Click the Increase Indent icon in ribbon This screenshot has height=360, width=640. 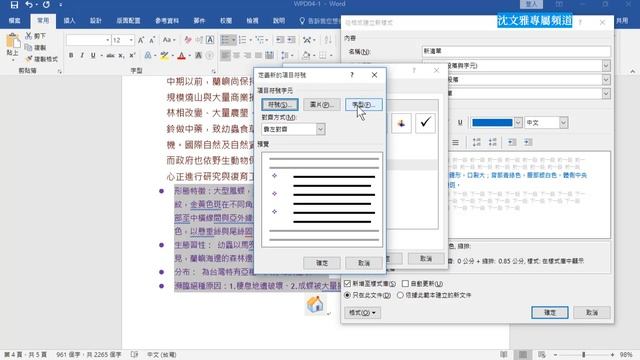(x=291, y=40)
